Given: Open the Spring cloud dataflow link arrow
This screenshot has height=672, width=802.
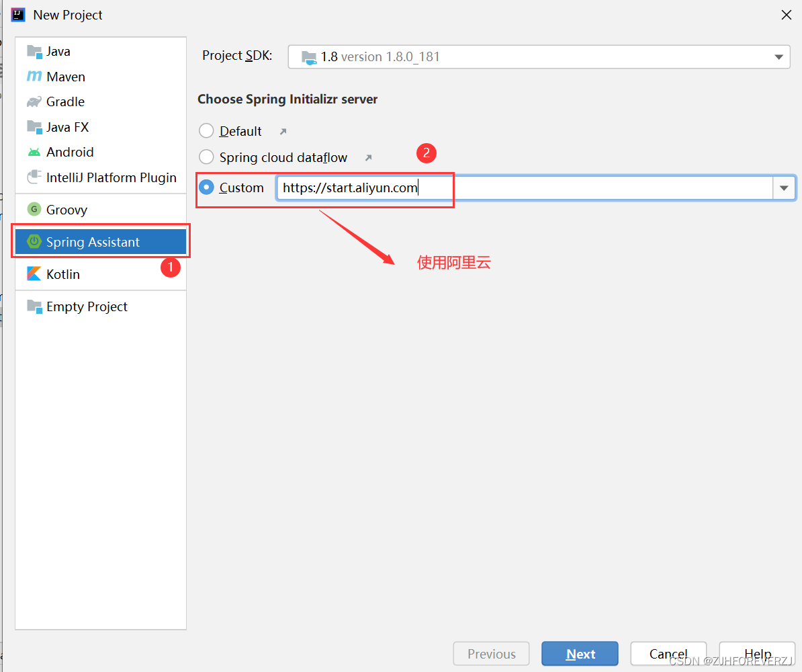Looking at the screenshot, I should (368, 158).
